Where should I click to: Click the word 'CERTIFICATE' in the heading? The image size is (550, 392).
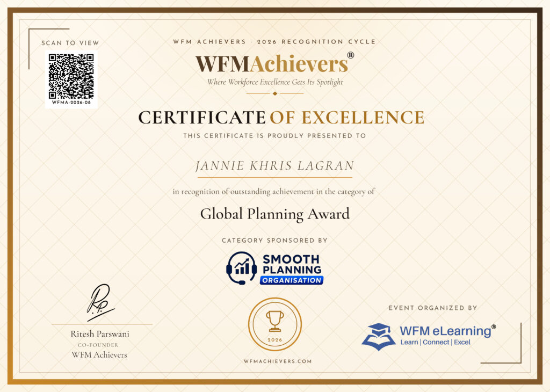pos(202,118)
